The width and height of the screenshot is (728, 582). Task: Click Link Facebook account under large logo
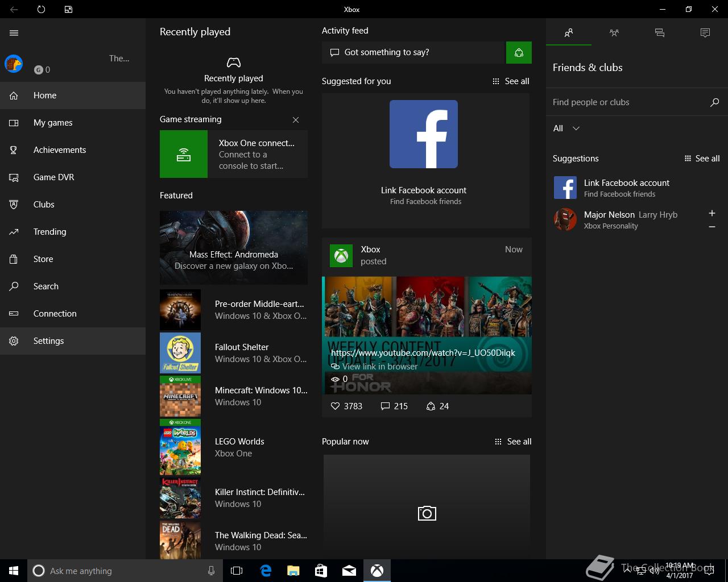[x=424, y=190]
